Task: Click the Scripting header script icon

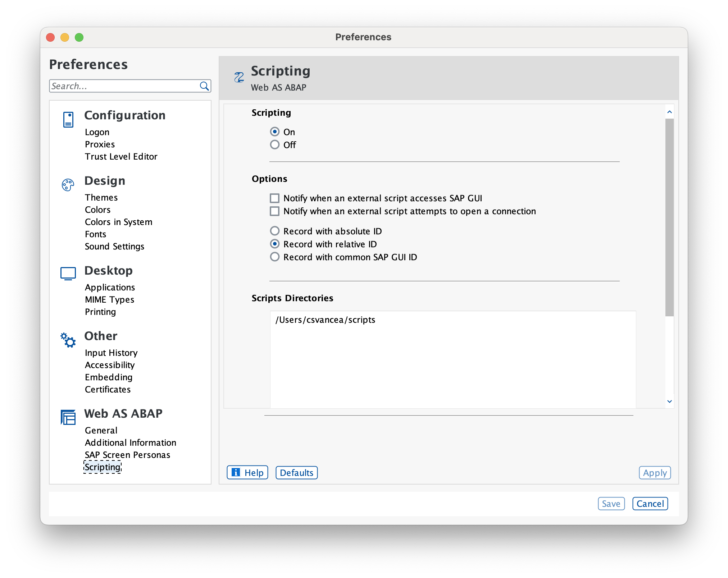Action: point(239,77)
